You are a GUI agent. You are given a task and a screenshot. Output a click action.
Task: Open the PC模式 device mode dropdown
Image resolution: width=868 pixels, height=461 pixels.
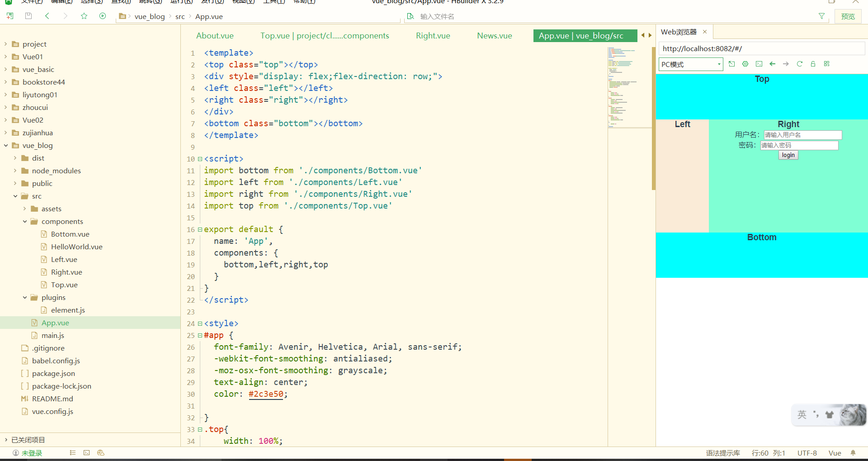click(x=691, y=64)
